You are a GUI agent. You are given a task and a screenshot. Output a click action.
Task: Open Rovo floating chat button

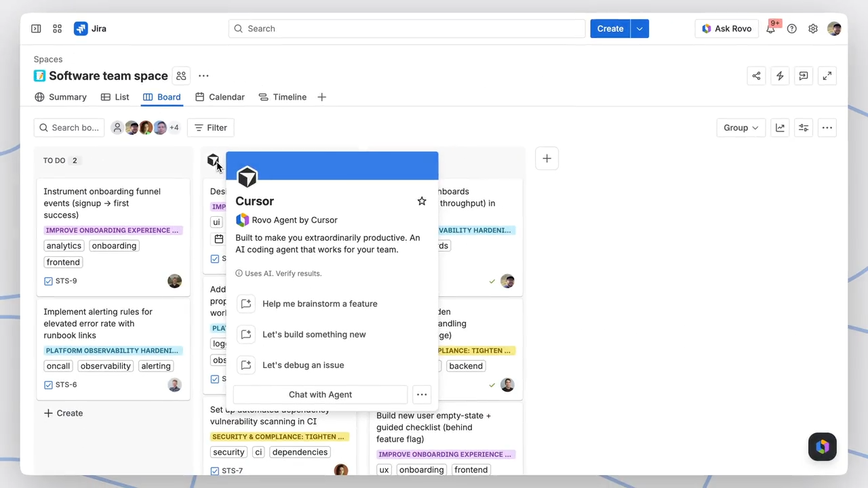tap(823, 447)
